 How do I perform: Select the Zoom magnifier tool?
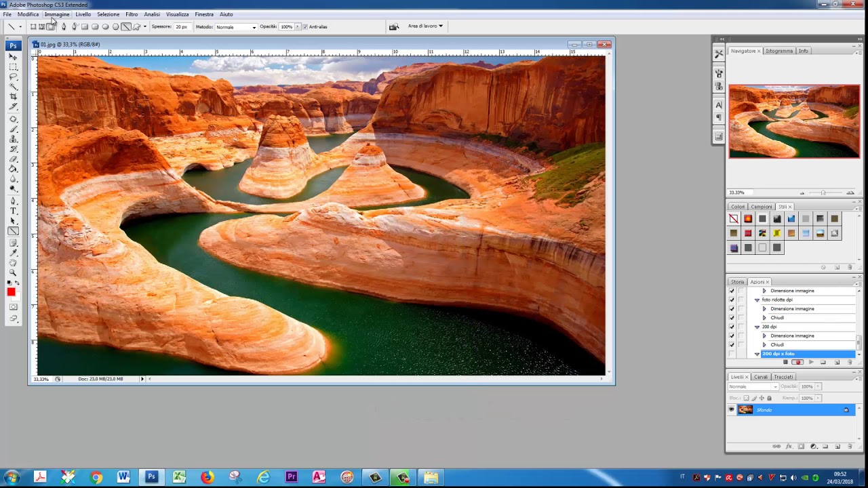13,274
